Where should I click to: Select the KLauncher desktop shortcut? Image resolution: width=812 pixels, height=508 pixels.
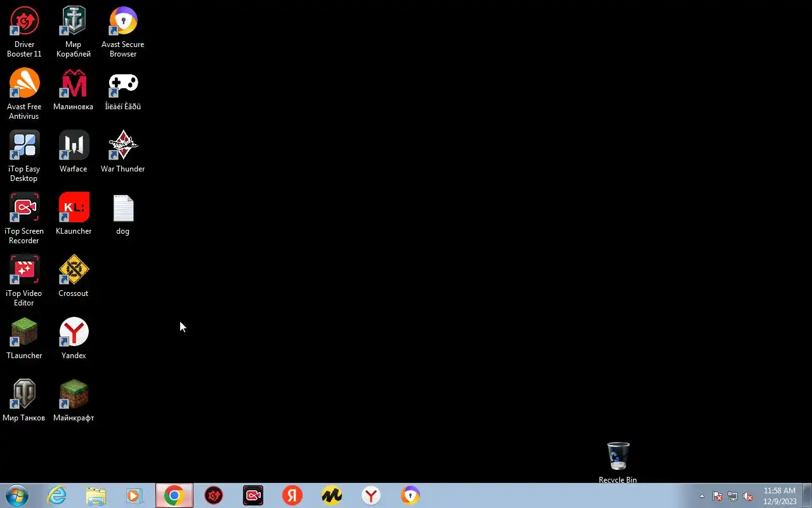[74, 214]
